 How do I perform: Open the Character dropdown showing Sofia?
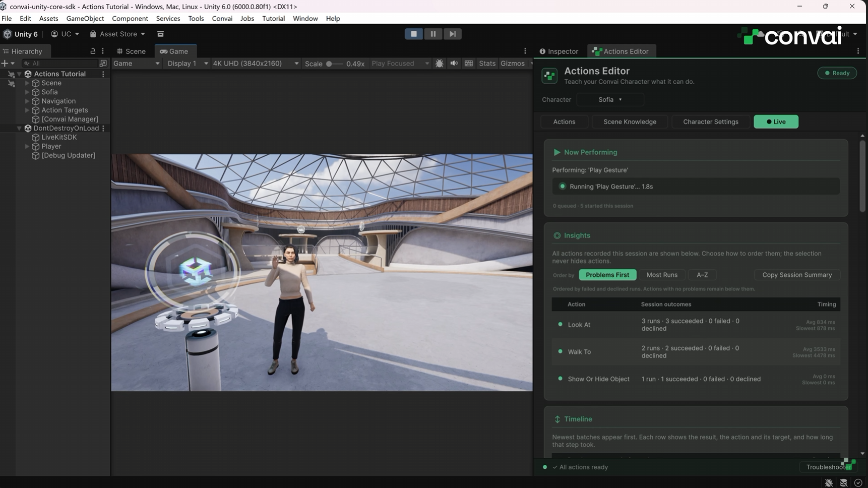[610, 100]
